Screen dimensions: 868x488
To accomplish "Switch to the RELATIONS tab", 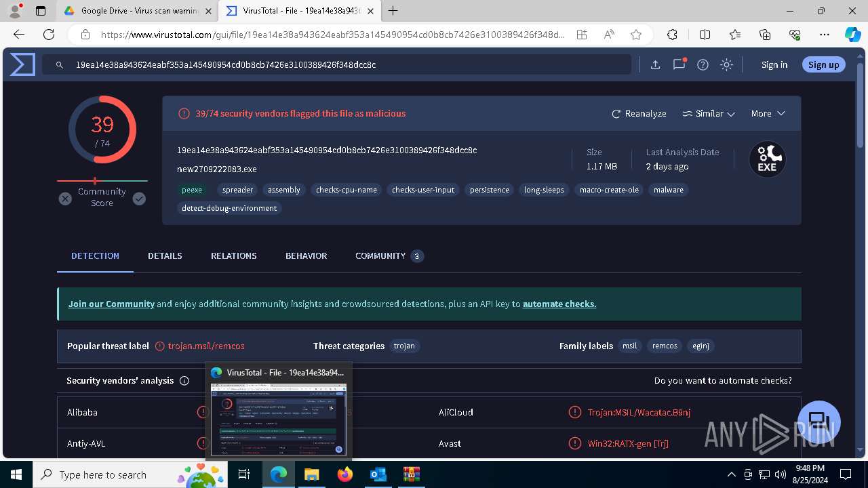I will [x=233, y=256].
